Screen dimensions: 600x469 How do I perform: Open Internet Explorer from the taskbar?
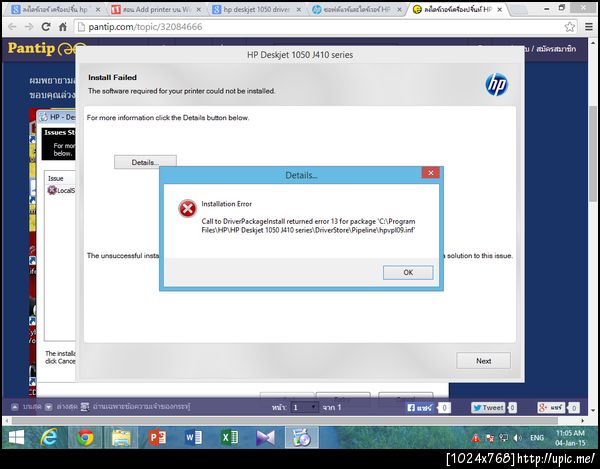(50, 437)
